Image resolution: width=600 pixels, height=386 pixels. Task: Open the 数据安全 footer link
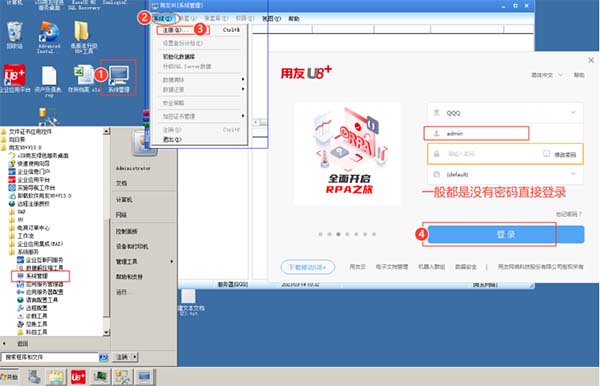coord(466,267)
